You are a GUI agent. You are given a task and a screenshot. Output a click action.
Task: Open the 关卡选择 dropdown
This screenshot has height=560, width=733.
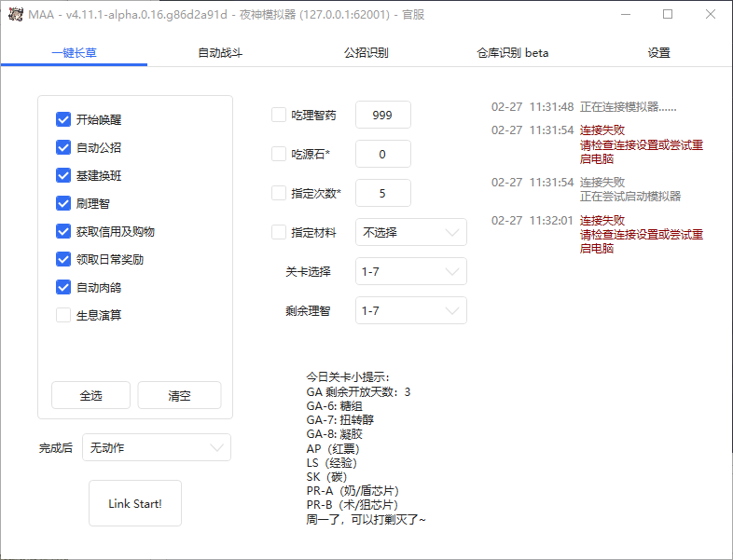[411, 271]
